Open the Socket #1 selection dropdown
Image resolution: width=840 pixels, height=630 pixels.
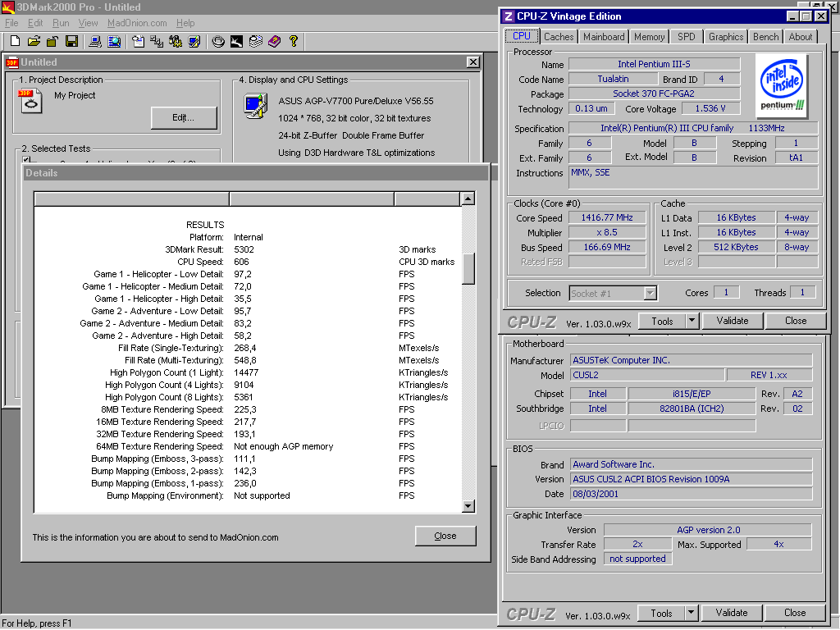(x=650, y=293)
